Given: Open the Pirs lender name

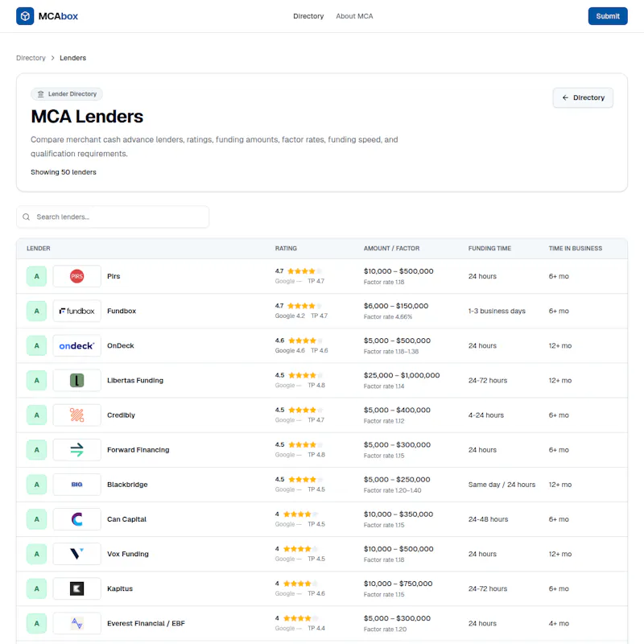Looking at the screenshot, I should point(114,276).
